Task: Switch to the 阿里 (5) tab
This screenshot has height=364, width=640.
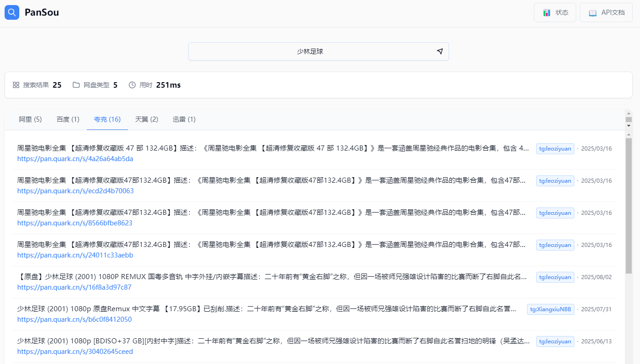Action: click(30, 119)
